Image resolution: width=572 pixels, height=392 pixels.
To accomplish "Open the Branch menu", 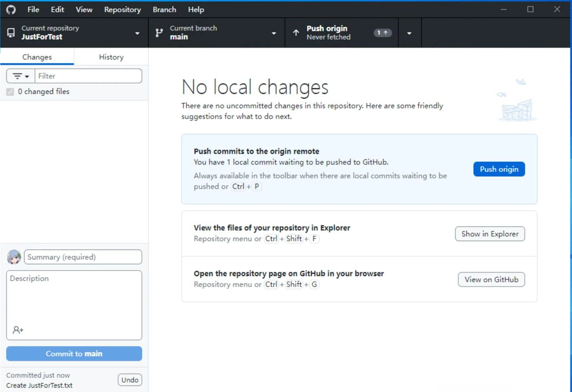I will 164,9.
